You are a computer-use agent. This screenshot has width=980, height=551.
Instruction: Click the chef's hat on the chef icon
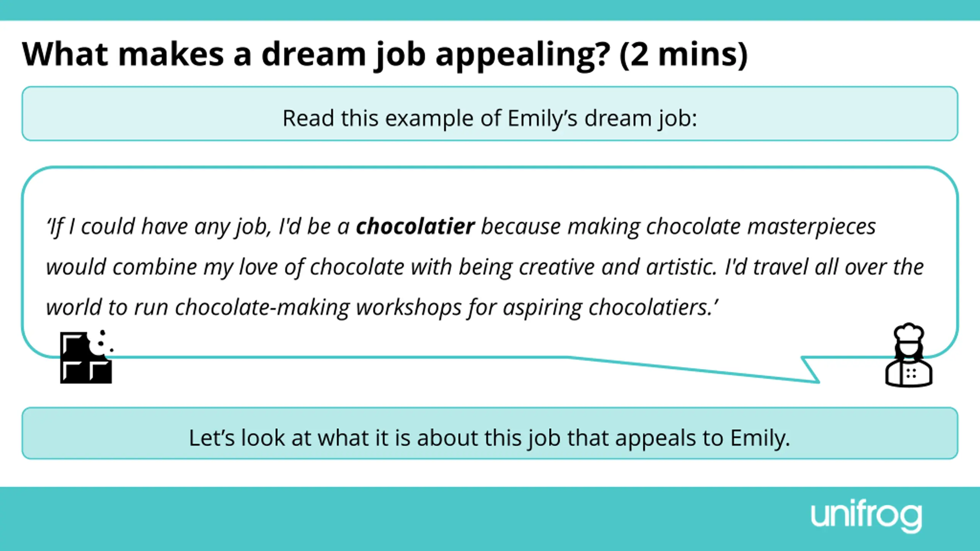909,333
